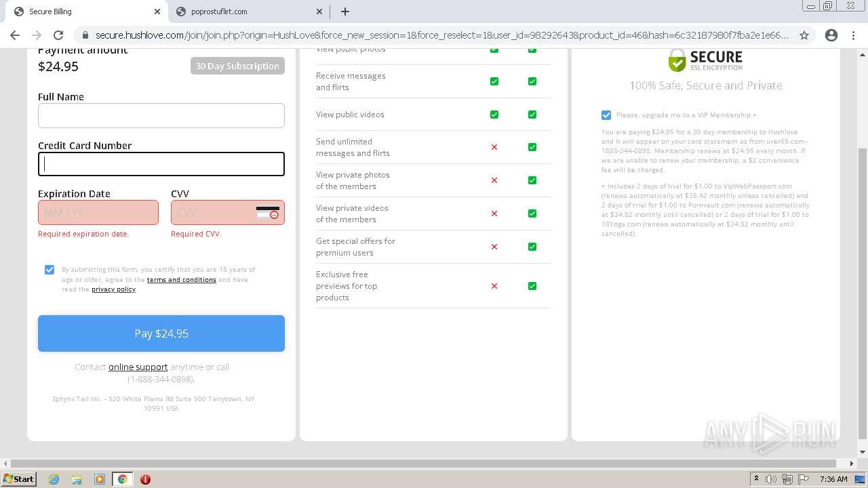The height and width of the screenshot is (488, 868).
Task: Open the Chrome three-dot menu
Action: pyautogui.click(x=853, y=35)
